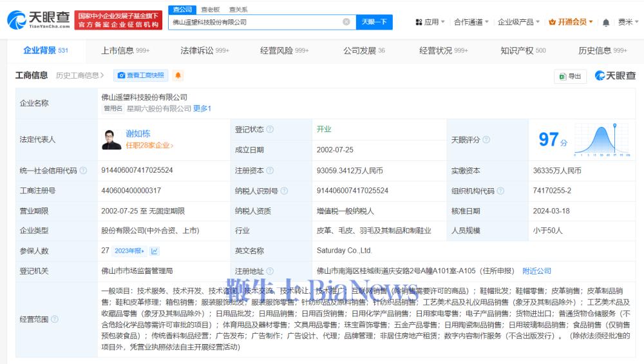Click the score distribution chart
644x364 pixels.
click(602, 140)
